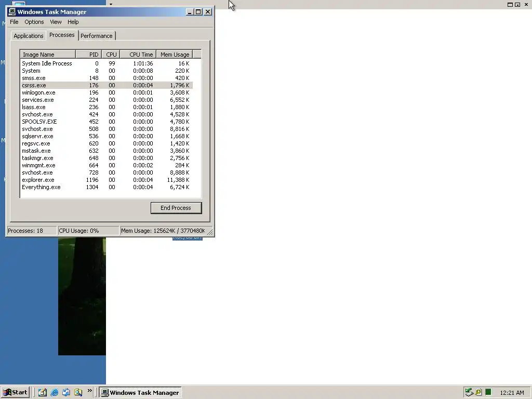This screenshot has width=532, height=399.
Task: Click the Processes: 18 status bar entry
Action: tap(32, 231)
